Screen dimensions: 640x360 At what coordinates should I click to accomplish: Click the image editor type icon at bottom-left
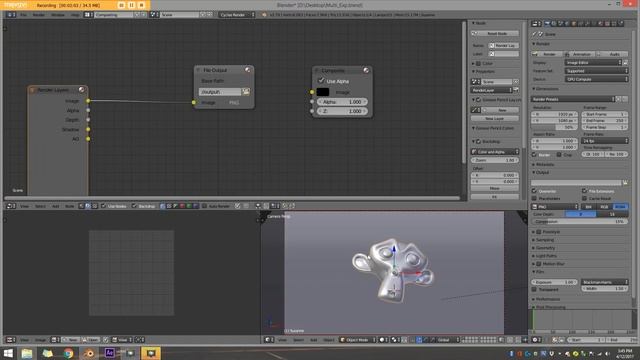11,340
